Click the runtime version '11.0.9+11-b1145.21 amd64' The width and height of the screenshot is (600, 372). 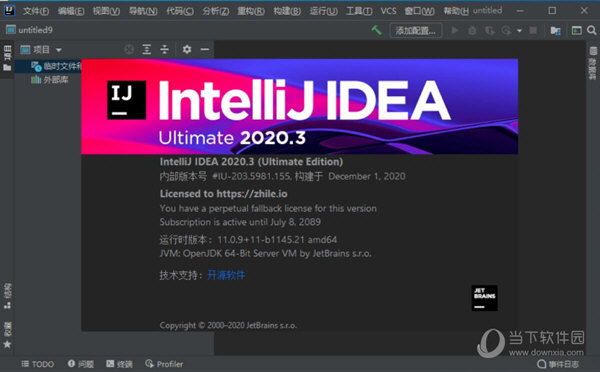pyautogui.click(x=277, y=240)
